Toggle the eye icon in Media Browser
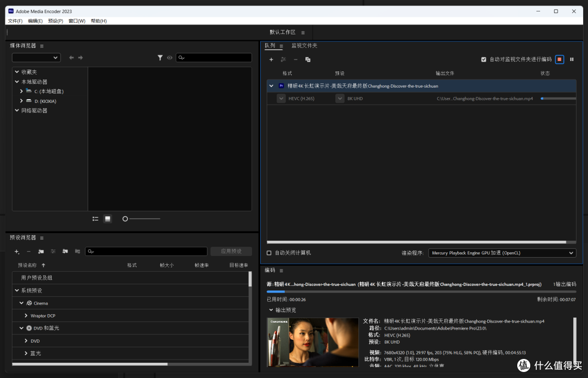 pos(169,57)
